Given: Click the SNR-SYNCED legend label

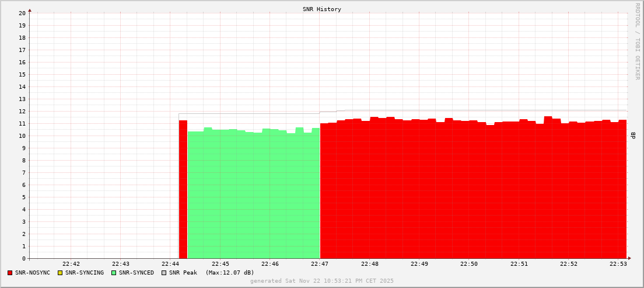Looking at the screenshot, I should click(x=136, y=273).
